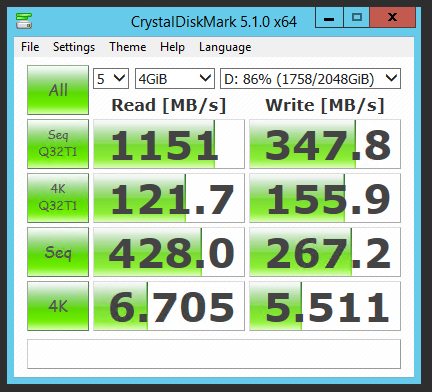Open the Language menu

[x=225, y=47]
